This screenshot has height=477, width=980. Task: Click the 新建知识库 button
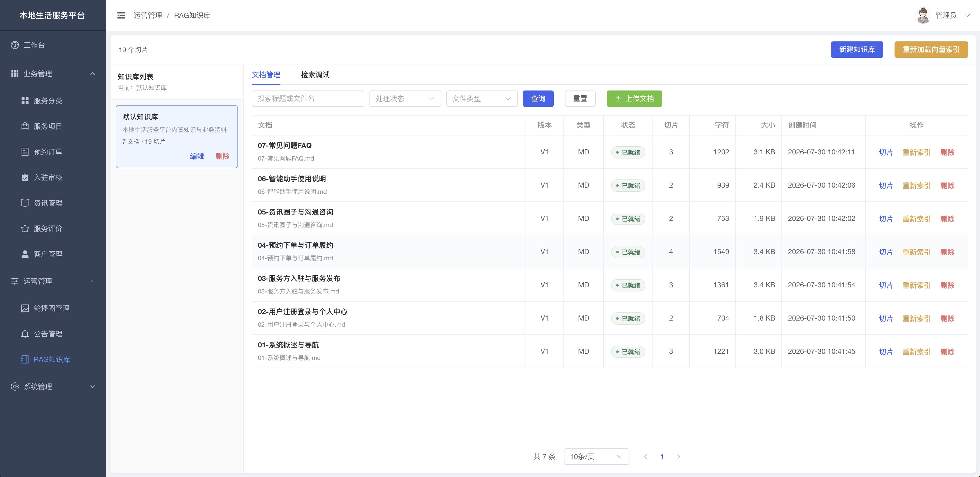857,49
